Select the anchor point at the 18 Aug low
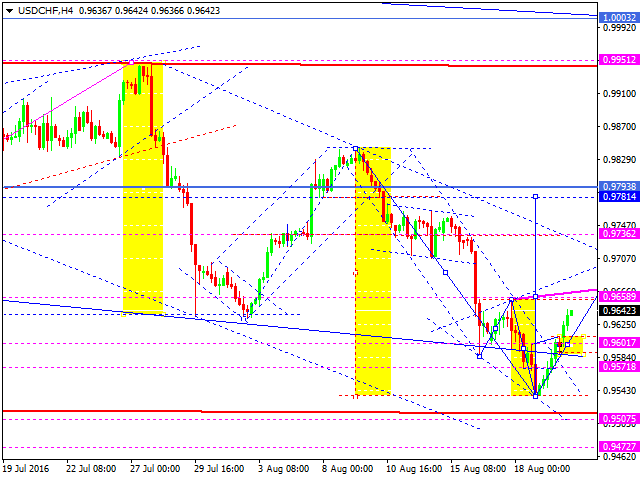 (536, 396)
